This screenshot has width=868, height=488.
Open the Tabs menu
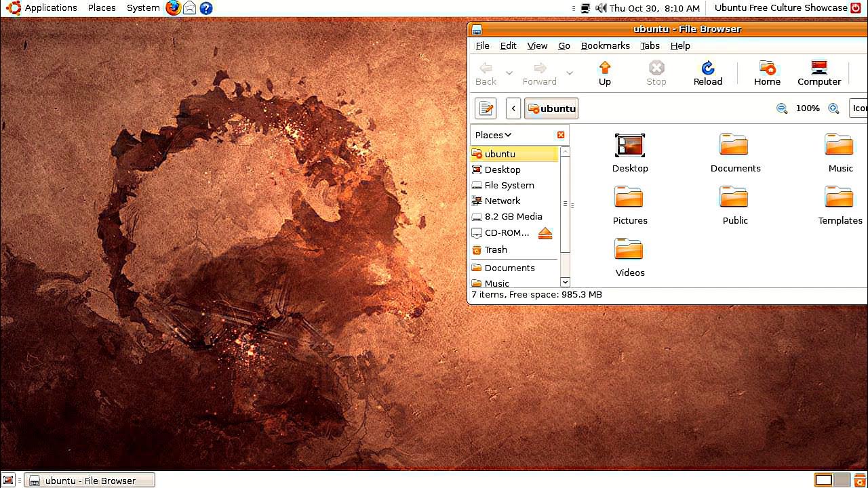click(650, 45)
